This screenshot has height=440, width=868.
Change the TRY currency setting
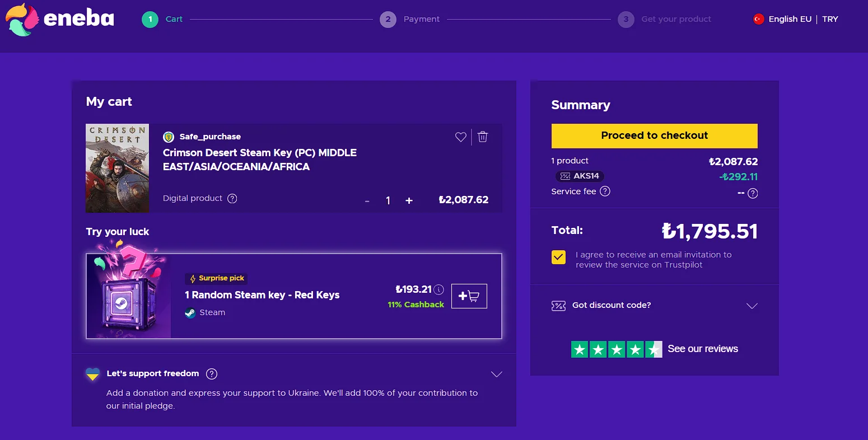pos(830,19)
